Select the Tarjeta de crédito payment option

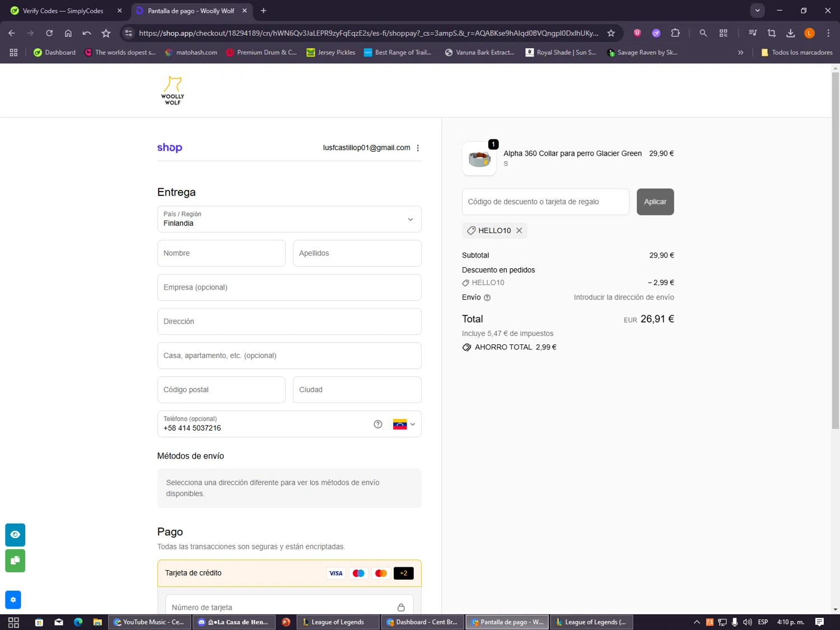coord(290,573)
